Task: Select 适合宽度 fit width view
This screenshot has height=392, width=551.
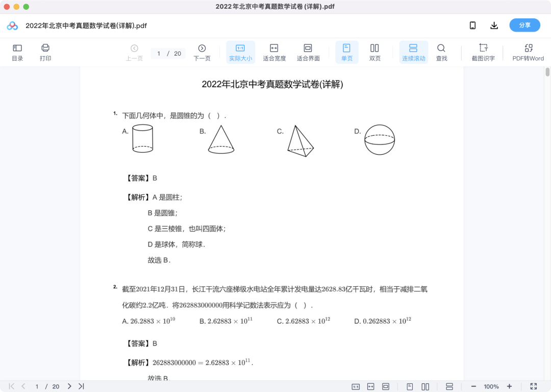Action: click(274, 53)
